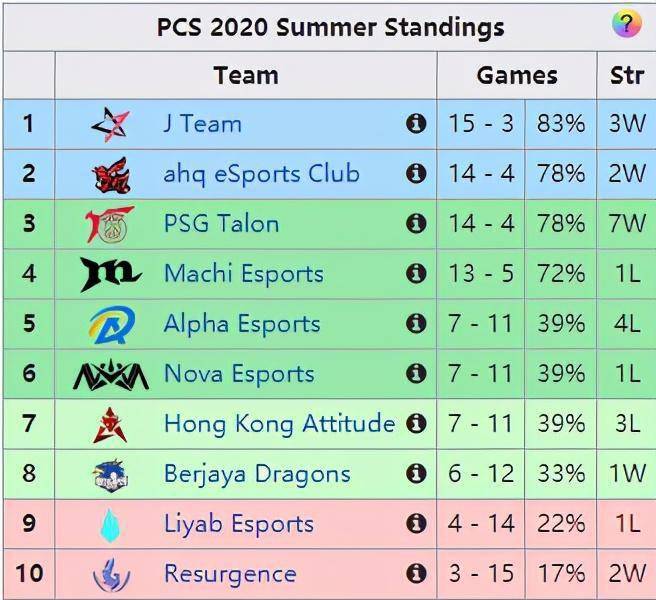Open Machi Esports team page link
This screenshot has height=600, width=656.
[x=244, y=273]
